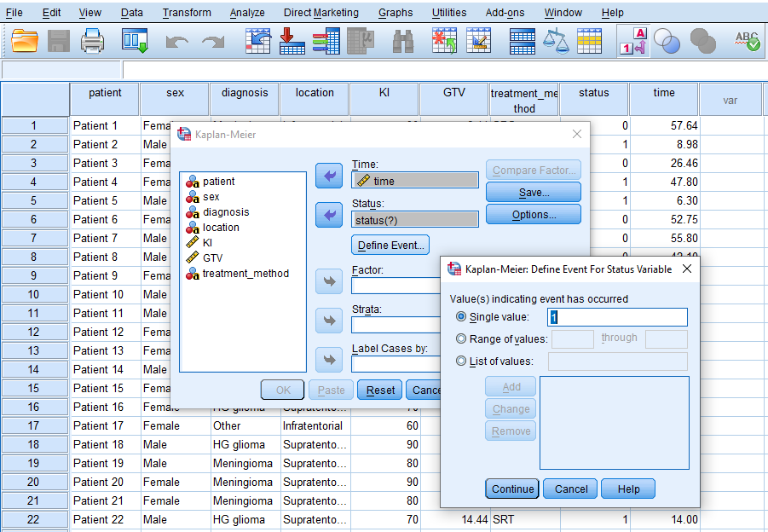768x532 pixels.
Task: Click the Insert cases icon
Action: coord(444,41)
